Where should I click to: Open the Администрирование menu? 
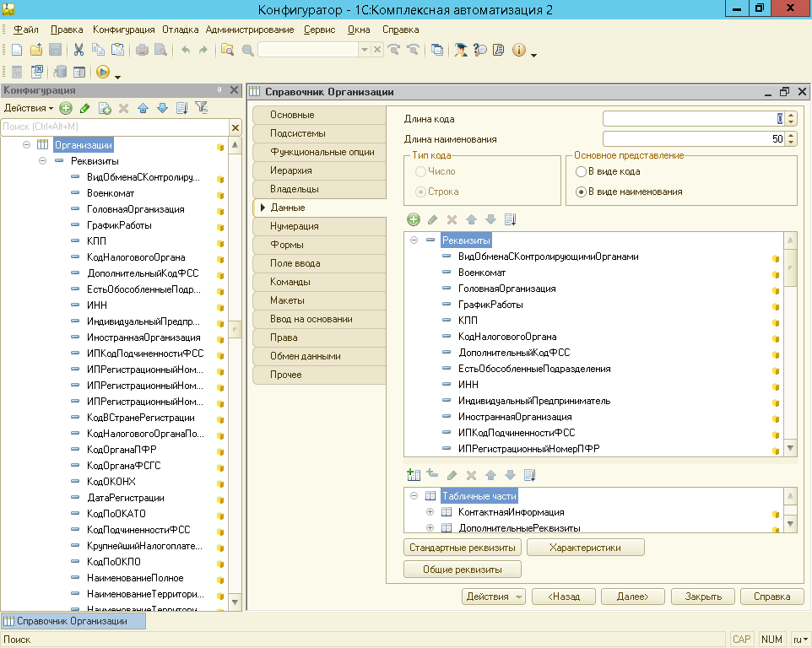[250, 30]
